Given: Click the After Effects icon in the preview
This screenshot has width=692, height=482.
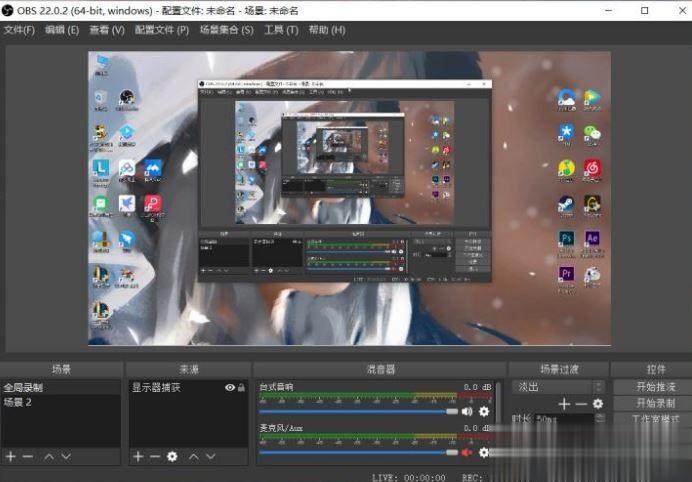Looking at the screenshot, I should click(x=592, y=238).
